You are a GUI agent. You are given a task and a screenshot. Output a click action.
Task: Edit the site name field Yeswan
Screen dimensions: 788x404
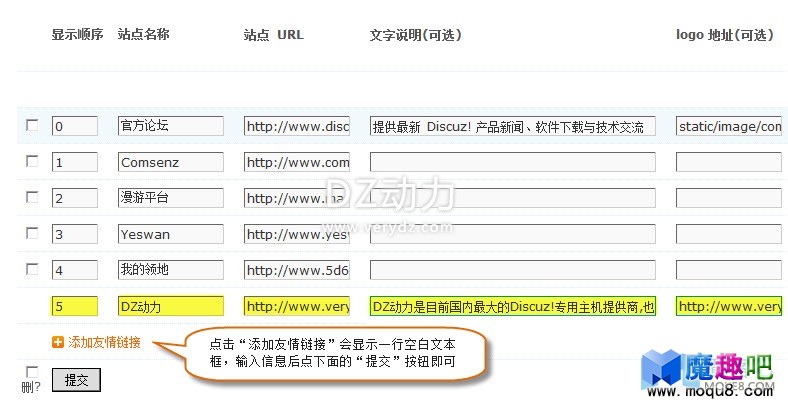click(171, 234)
